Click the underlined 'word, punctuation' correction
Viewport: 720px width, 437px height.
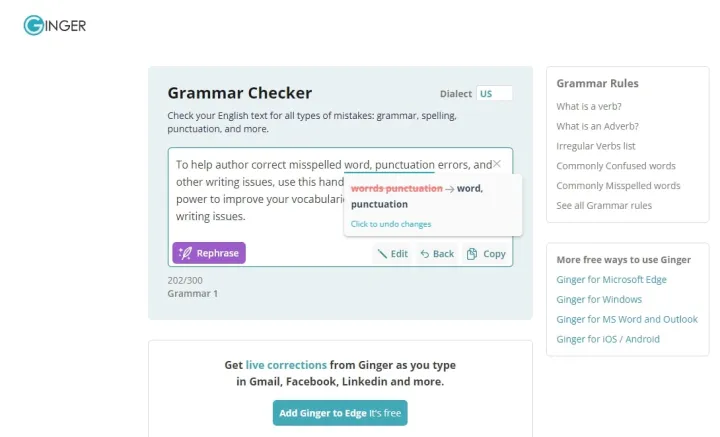tap(389, 165)
